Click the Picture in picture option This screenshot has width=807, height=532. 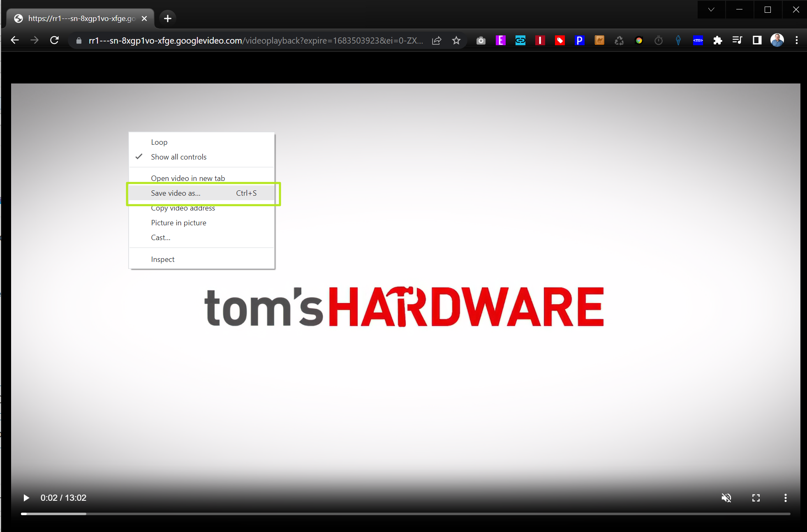point(178,223)
